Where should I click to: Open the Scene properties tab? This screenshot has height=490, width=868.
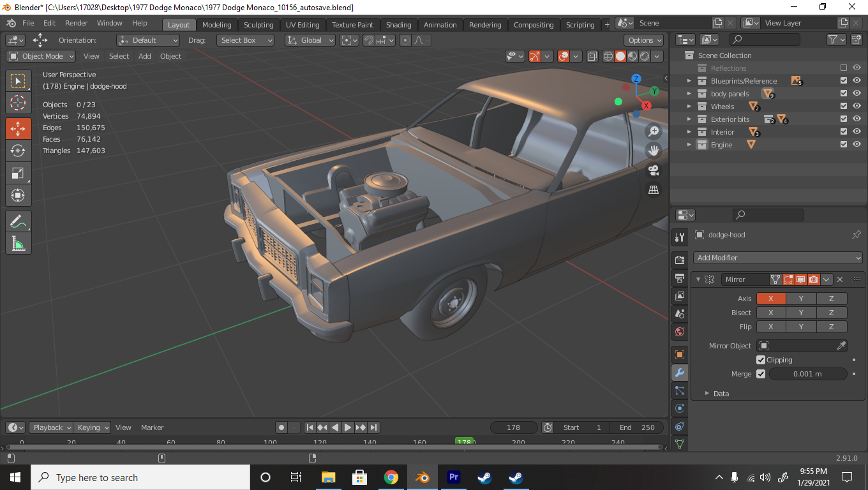tap(680, 314)
